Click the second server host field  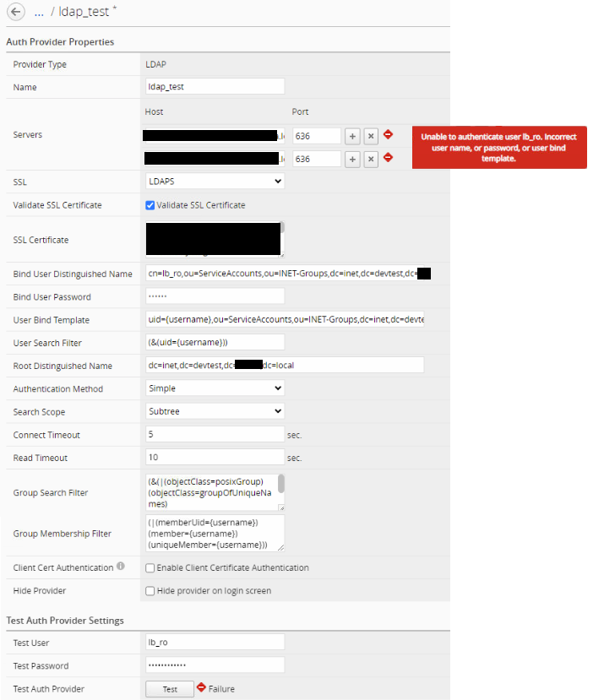tap(215, 160)
